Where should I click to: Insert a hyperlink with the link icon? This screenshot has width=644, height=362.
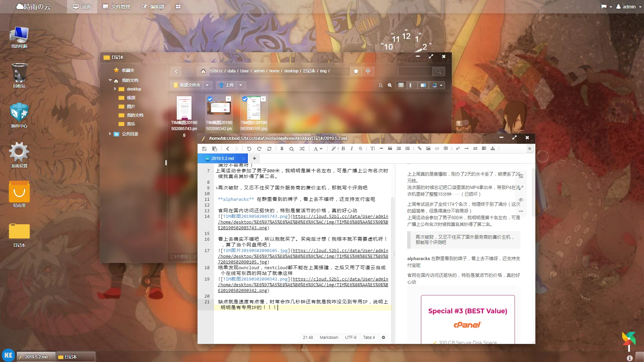tap(420, 148)
